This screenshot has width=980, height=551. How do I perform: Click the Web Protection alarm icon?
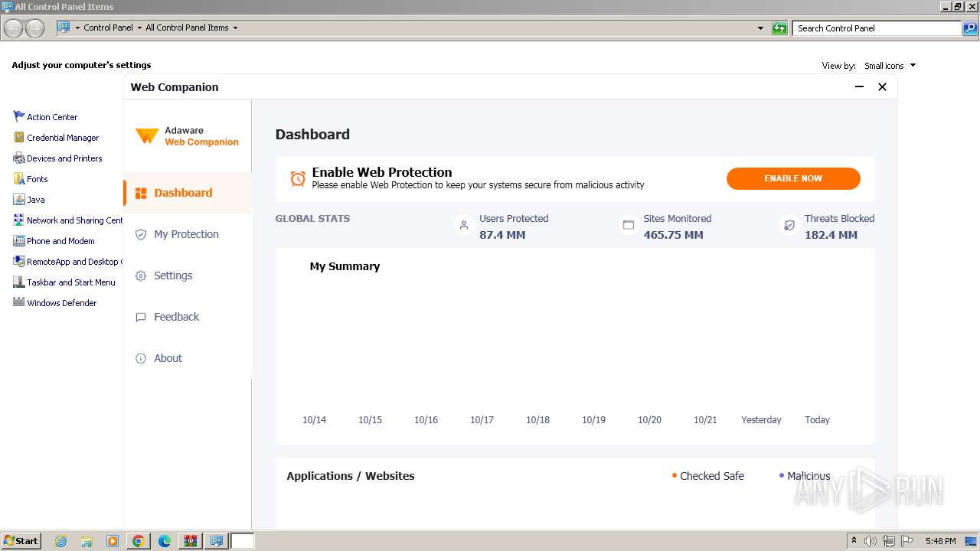click(298, 178)
